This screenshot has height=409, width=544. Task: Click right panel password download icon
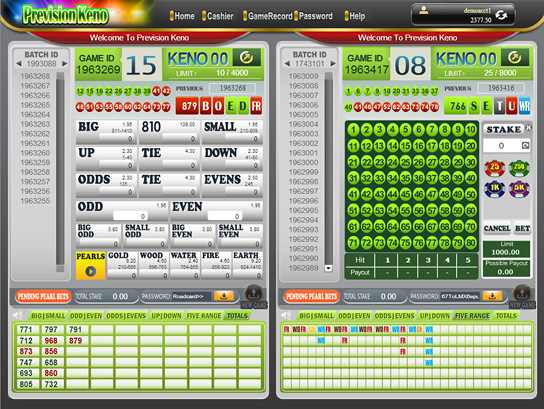[x=492, y=296]
